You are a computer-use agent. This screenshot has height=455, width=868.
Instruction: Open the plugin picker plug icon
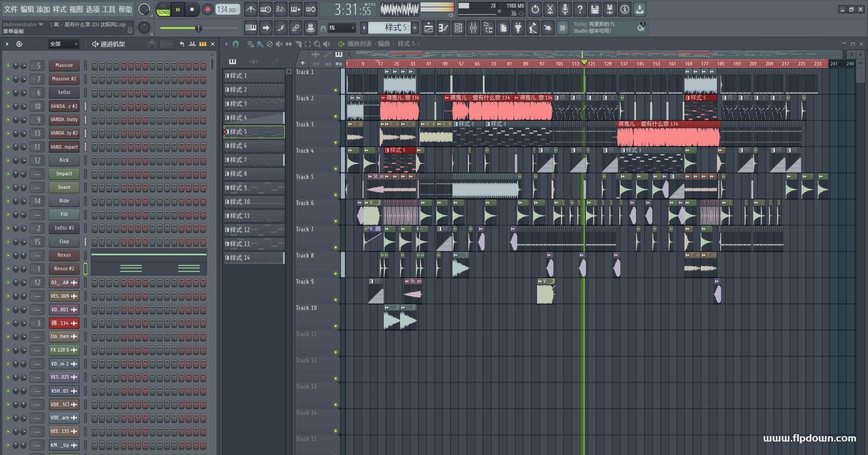518,28
